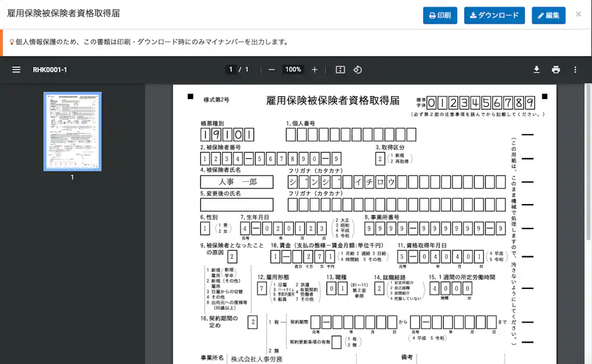The image size is (592, 364).
Task: Zoom in using the plus icon
Action: tap(314, 70)
